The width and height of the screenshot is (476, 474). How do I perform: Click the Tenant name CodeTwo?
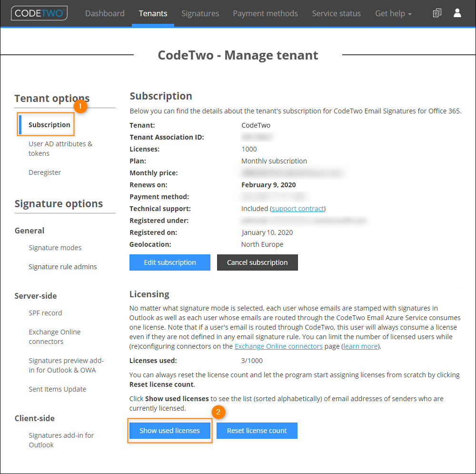coord(256,125)
